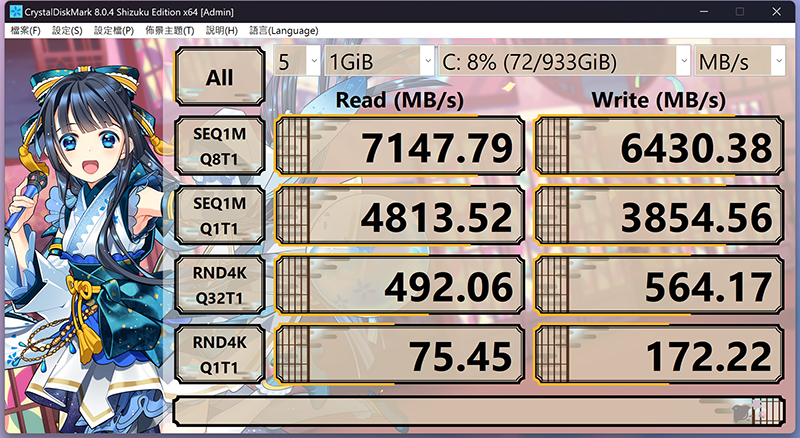Select the 6430.38 write result
Image resolution: width=800 pixels, height=438 pixels.
(659, 146)
